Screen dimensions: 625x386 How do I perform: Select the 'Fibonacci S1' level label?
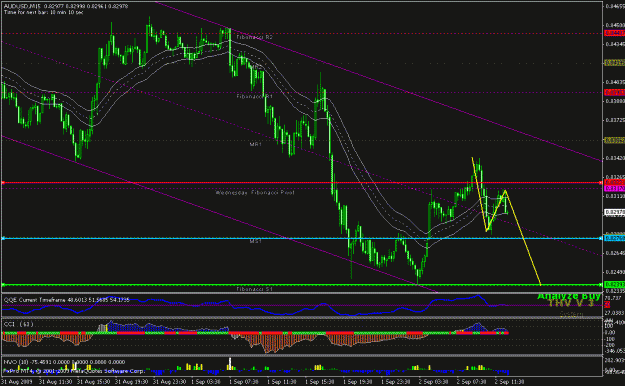coord(254,289)
